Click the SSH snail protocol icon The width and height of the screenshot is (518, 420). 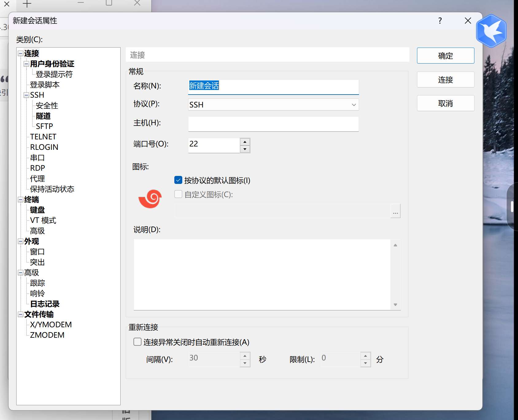[150, 199]
